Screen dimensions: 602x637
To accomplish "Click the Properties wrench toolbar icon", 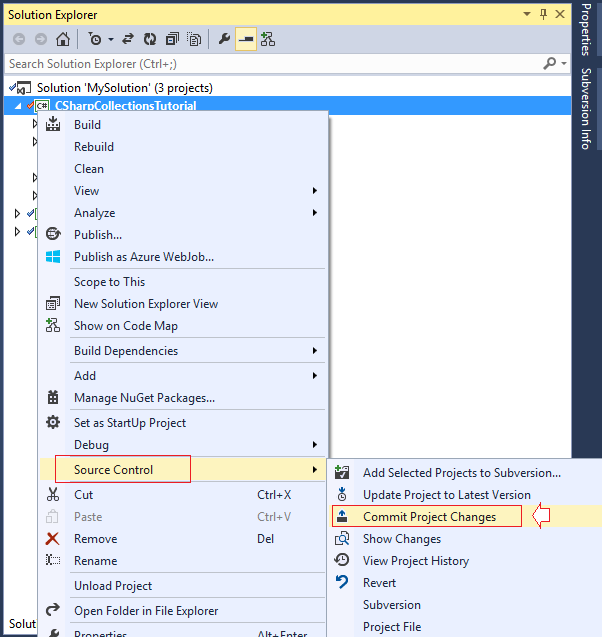I will click(x=224, y=39).
